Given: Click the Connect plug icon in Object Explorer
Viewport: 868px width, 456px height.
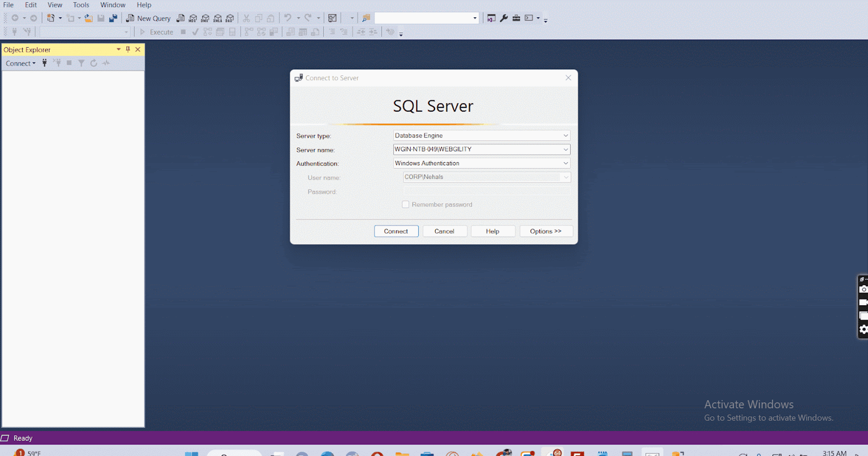Looking at the screenshot, I should tap(44, 63).
